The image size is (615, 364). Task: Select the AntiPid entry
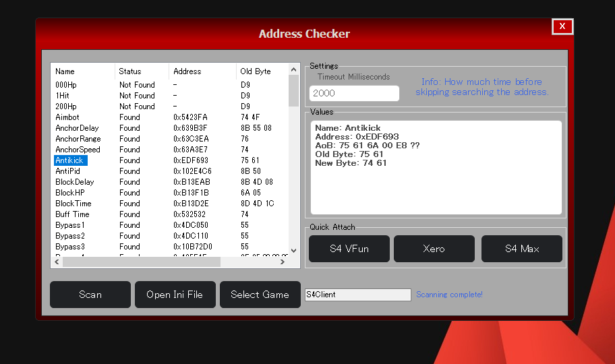(x=67, y=171)
